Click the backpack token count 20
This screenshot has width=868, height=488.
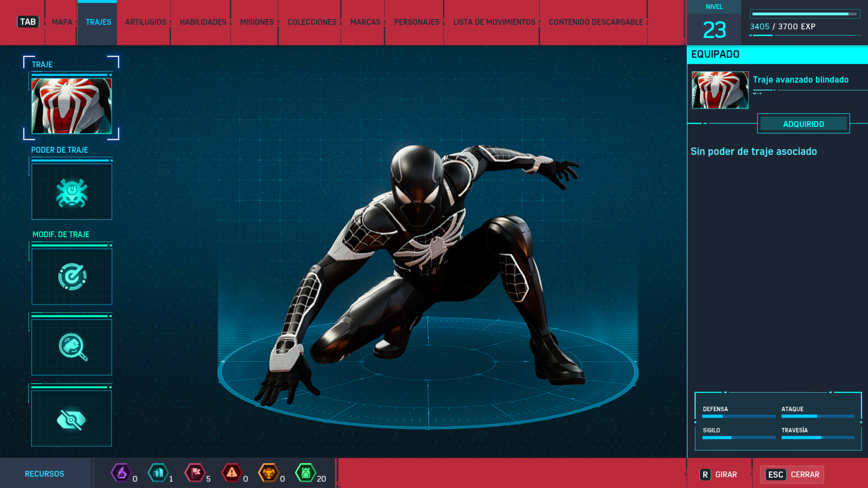(321, 479)
